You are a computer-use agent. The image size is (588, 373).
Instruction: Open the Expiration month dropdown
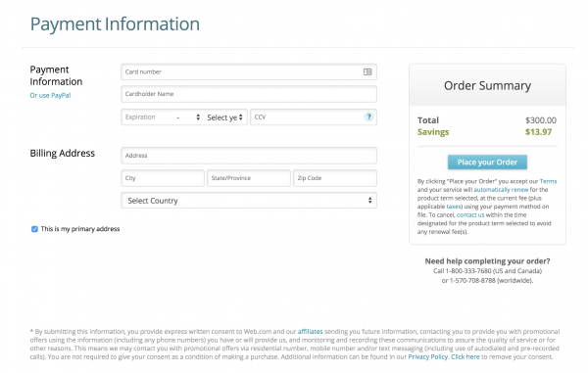[x=162, y=117]
